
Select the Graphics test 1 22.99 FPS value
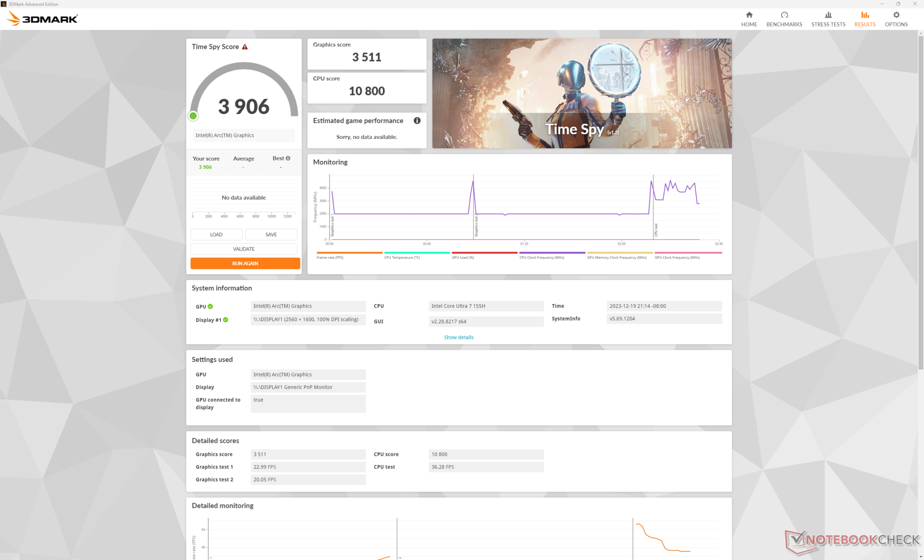click(x=308, y=467)
